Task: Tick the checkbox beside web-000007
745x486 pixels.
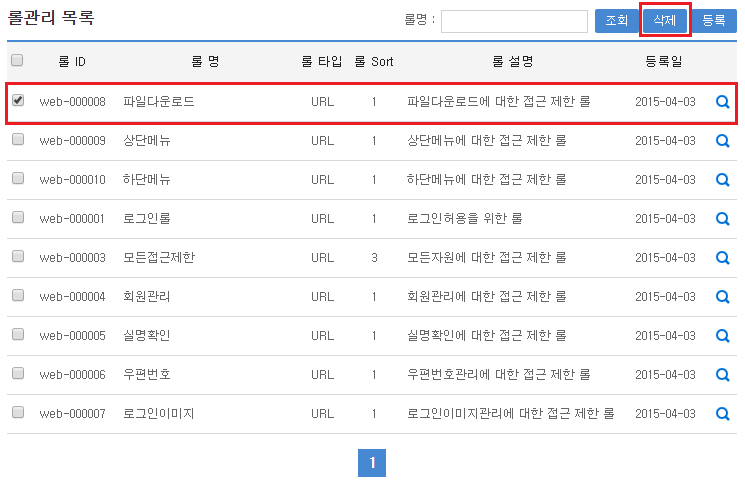Action: point(18,413)
